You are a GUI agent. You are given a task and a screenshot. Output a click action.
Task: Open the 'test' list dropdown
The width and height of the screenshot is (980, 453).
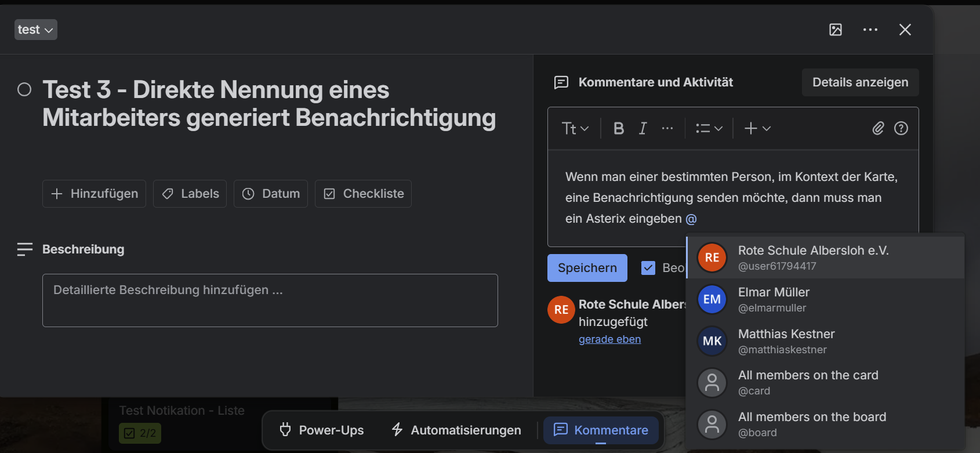[35, 30]
